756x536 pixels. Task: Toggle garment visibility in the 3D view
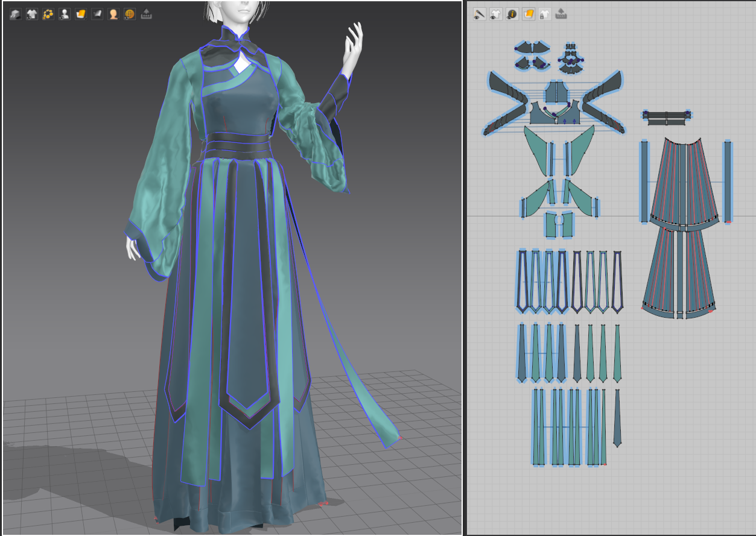[x=31, y=14]
